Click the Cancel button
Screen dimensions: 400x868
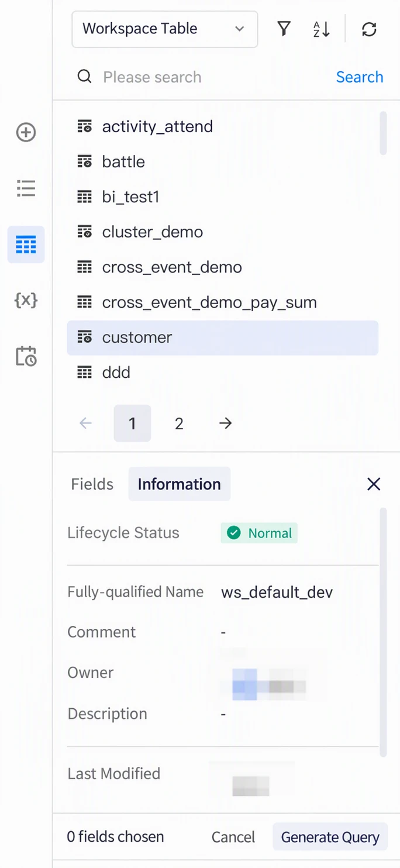(x=233, y=837)
